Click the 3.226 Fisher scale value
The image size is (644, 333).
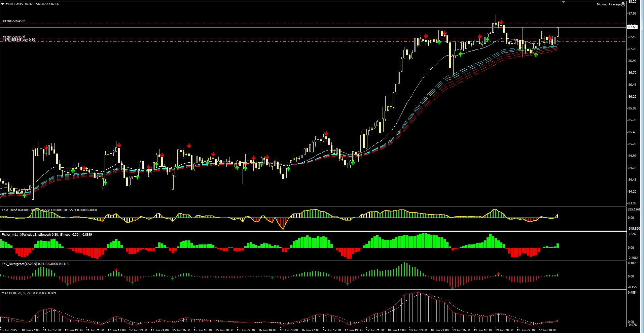pyautogui.click(x=632, y=234)
